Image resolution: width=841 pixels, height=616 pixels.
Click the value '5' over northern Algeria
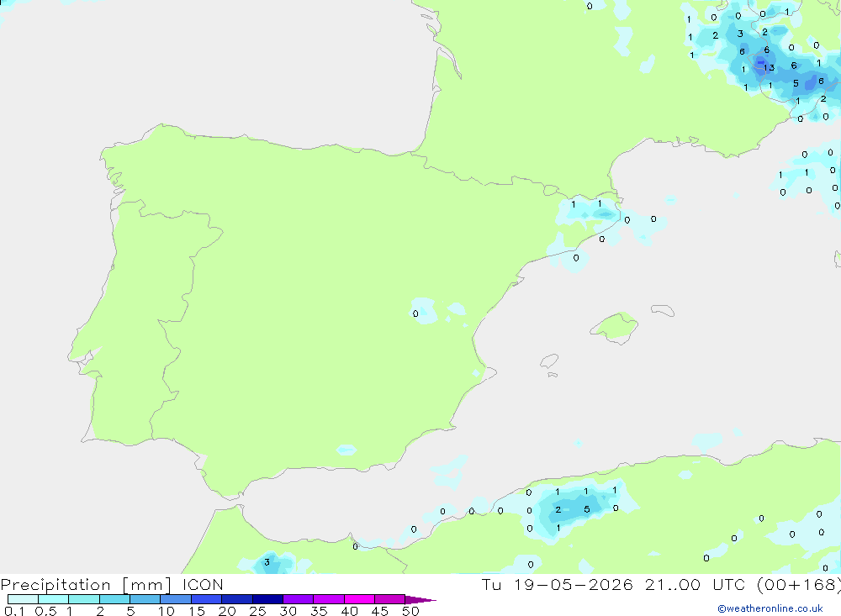tap(587, 509)
